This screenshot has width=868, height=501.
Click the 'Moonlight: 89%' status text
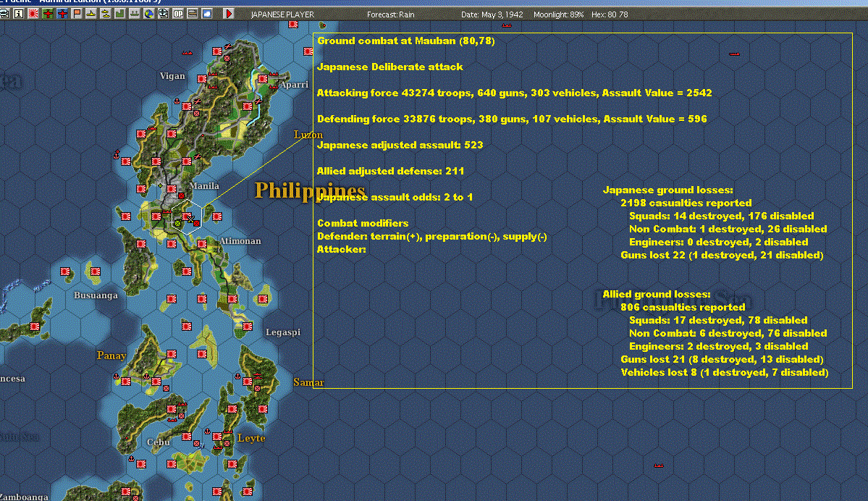[x=559, y=14]
